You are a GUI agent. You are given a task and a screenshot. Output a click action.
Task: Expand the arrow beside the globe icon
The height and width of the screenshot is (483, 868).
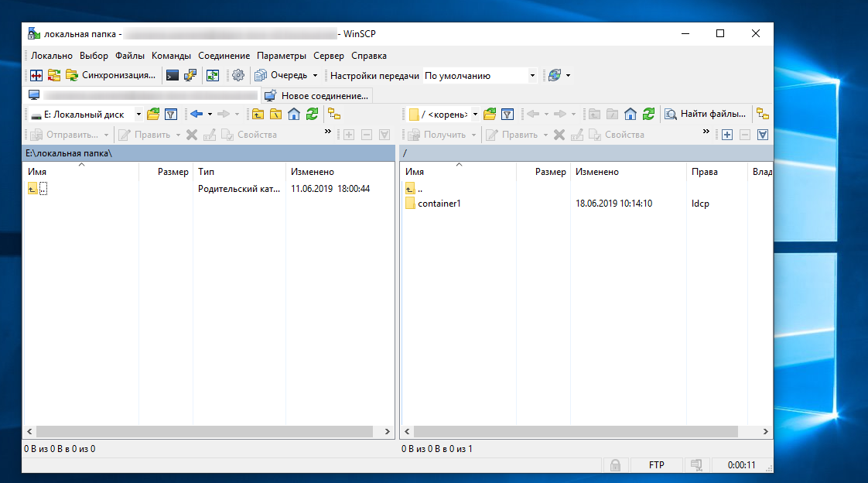point(568,75)
